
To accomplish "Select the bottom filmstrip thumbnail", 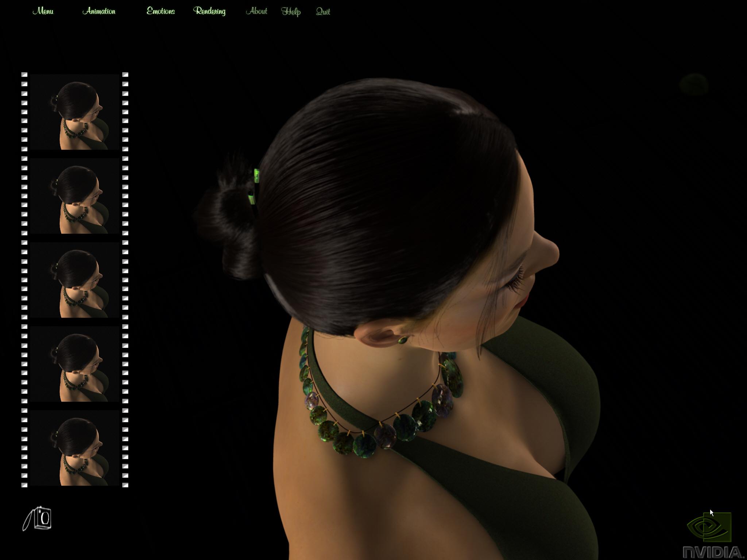I will point(74,448).
